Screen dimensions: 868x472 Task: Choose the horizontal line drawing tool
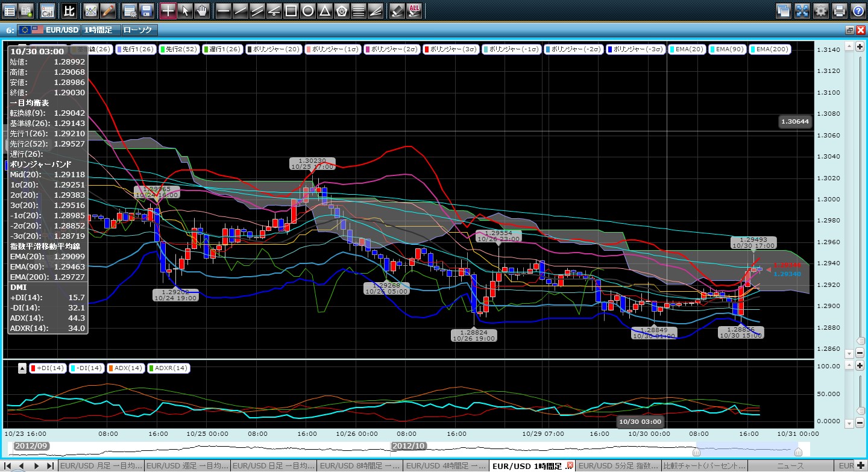[x=223, y=10]
